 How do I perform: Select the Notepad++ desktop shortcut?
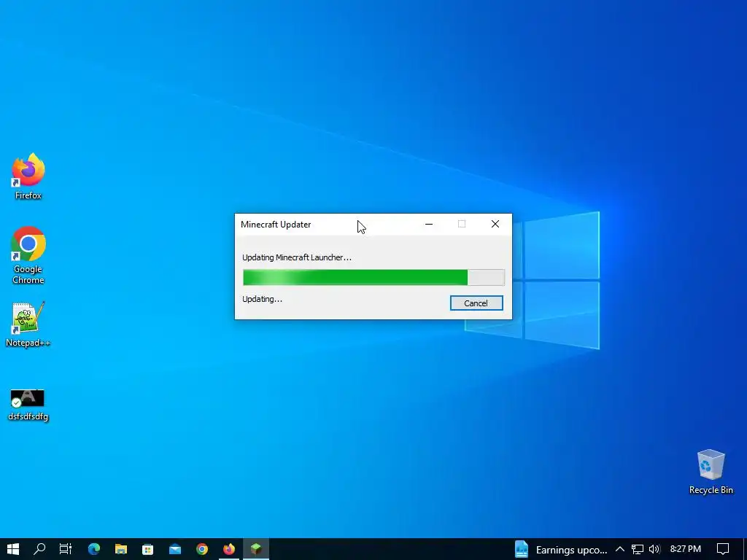click(28, 324)
